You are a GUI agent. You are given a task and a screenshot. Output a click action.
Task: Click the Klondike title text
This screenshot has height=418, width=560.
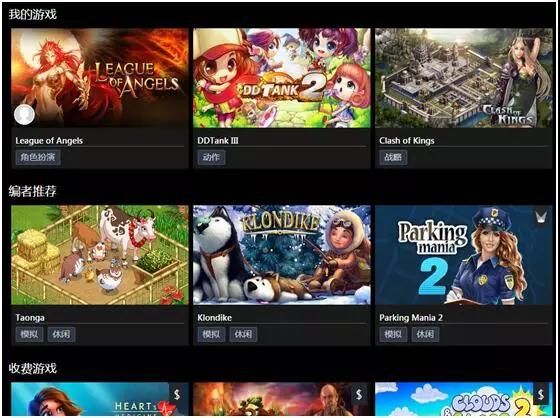click(214, 318)
